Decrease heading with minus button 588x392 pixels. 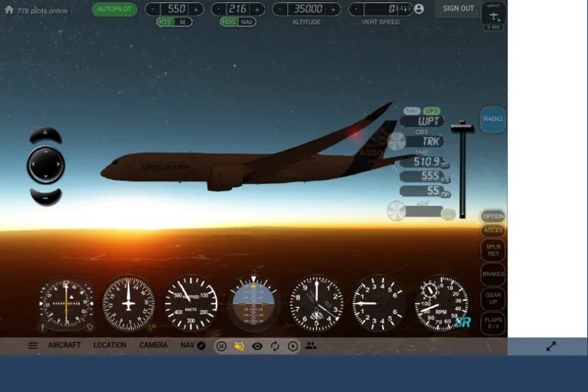click(219, 9)
